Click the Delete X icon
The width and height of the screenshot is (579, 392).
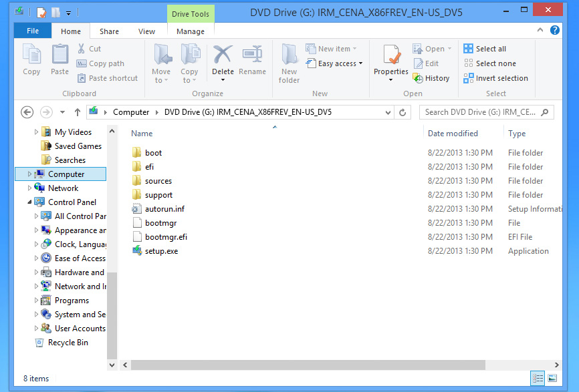click(223, 54)
